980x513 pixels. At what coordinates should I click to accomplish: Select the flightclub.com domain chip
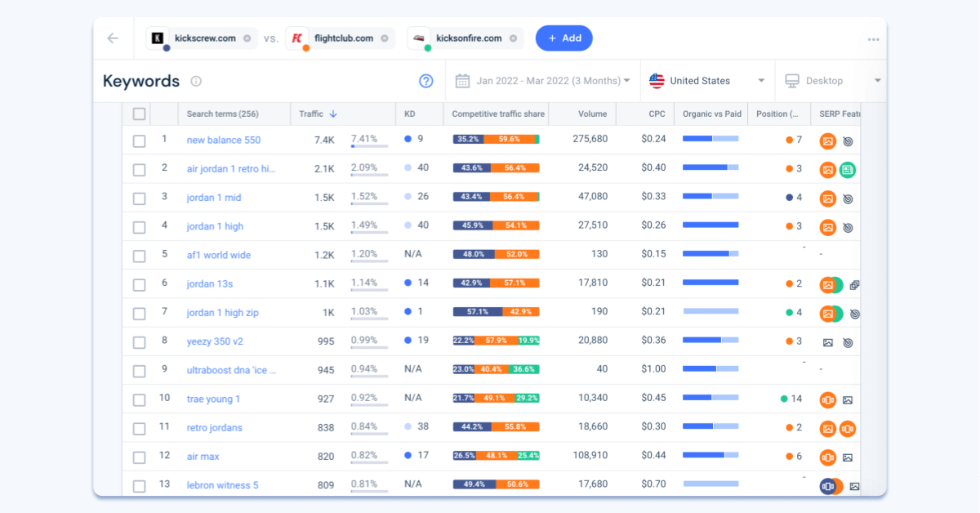coord(338,38)
